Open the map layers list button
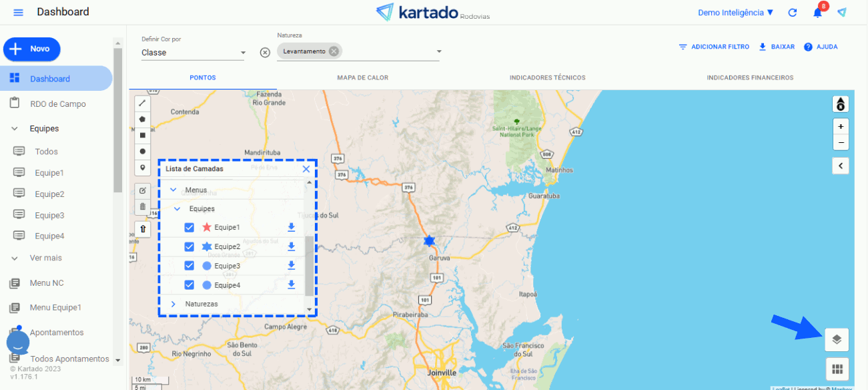868x390 pixels. 837,339
